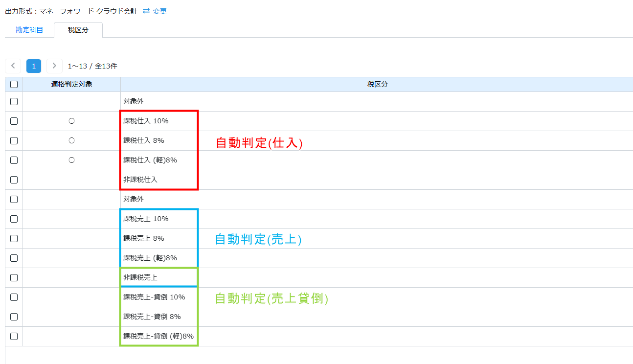Select the 課税売上-貸倒 8% tax category cell

[x=152, y=317]
